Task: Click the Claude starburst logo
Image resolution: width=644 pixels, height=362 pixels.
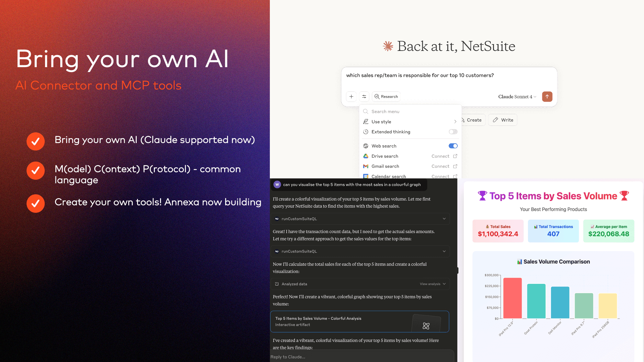Action: [x=388, y=46]
